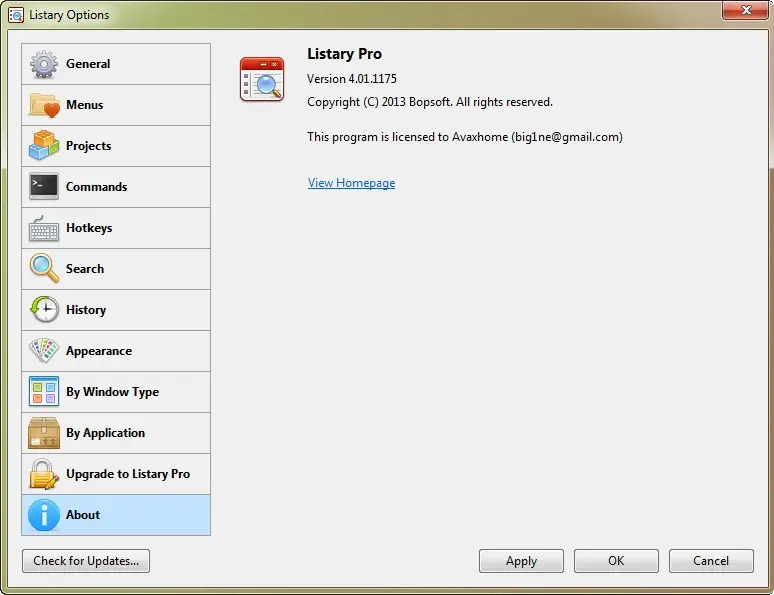Click the colored blocks Projects icon
This screenshot has height=595, width=774.
(x=44, y=146)
